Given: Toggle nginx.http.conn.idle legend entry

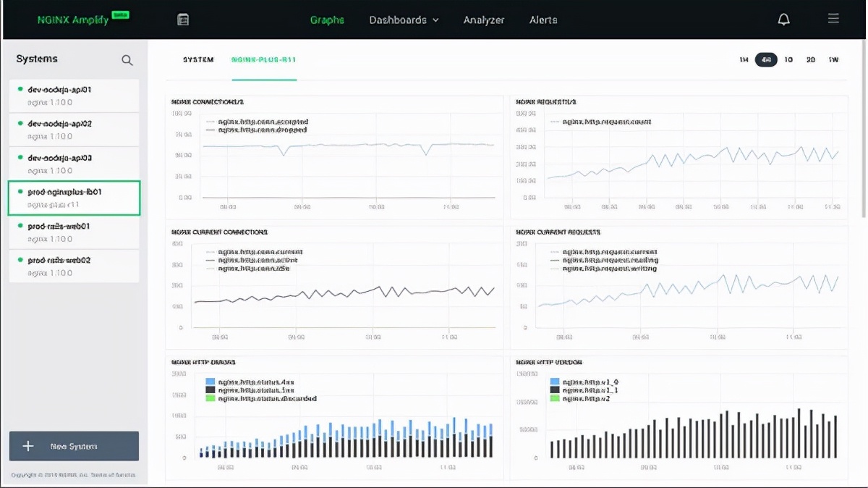Looking at the screenshot, I should [248, 268].
